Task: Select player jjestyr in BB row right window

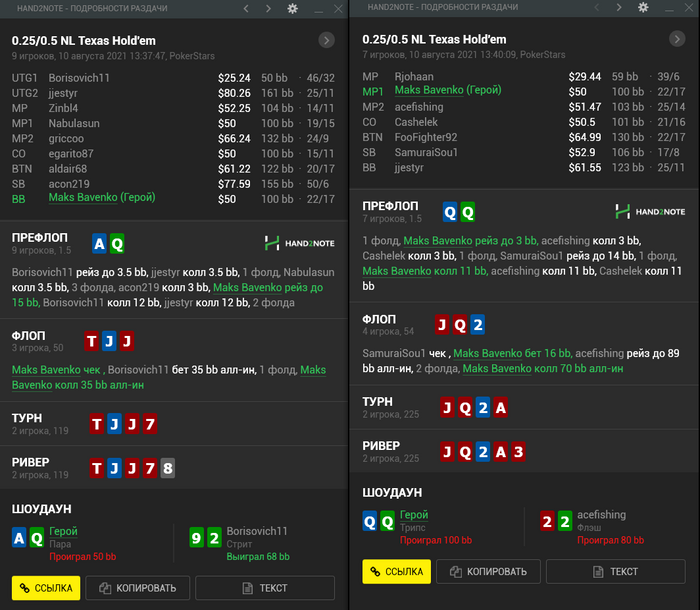Action: coord(409,168)
